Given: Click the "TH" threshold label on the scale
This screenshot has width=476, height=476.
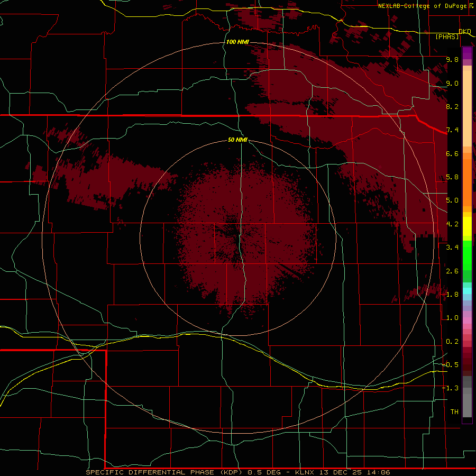Looking at the screenshot, I should (454, 411).
